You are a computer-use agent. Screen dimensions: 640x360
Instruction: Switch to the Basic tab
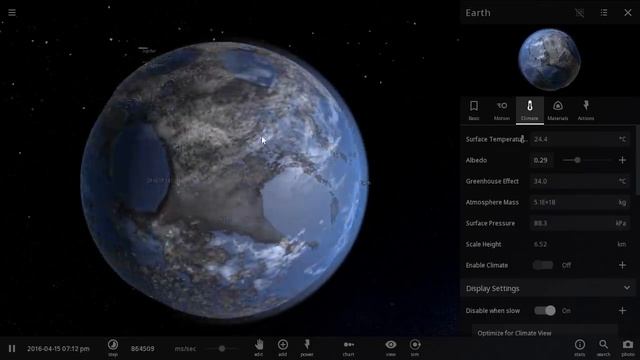click(x=474, y=110)
